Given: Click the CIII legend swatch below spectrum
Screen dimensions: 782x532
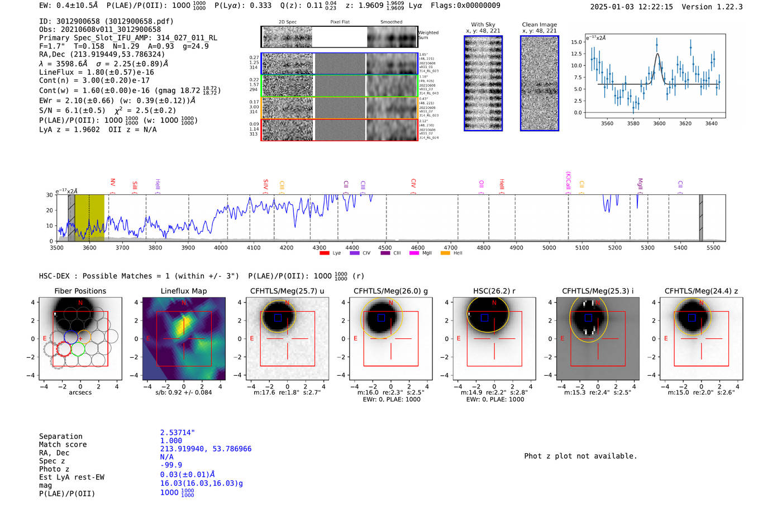Looking at the screenshot, I should [x=385, y=253].
